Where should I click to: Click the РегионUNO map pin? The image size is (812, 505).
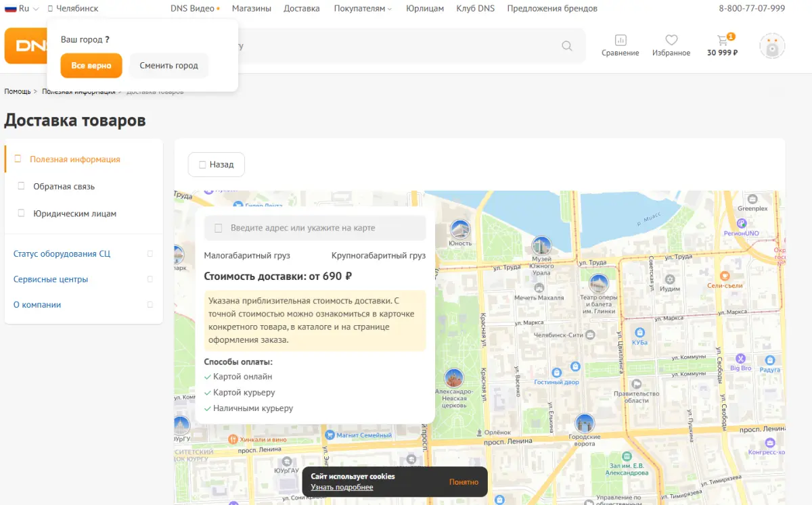pyautogui.click(x=742, y=223)
